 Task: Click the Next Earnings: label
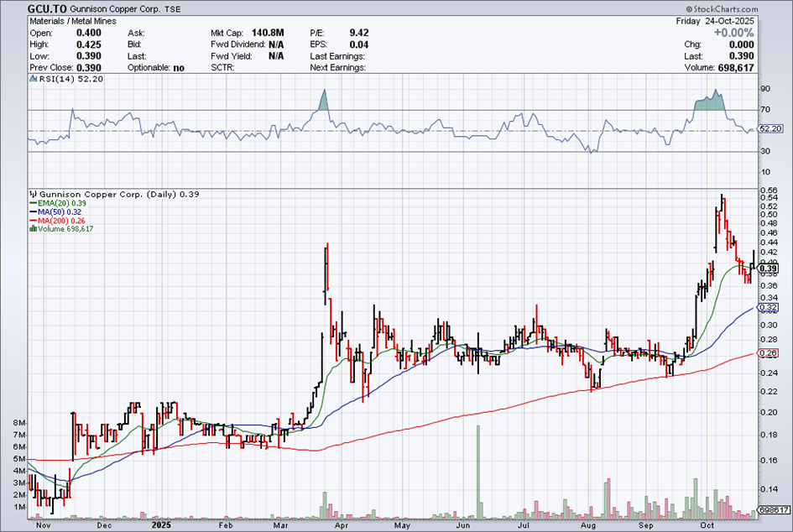coord(338,68)
